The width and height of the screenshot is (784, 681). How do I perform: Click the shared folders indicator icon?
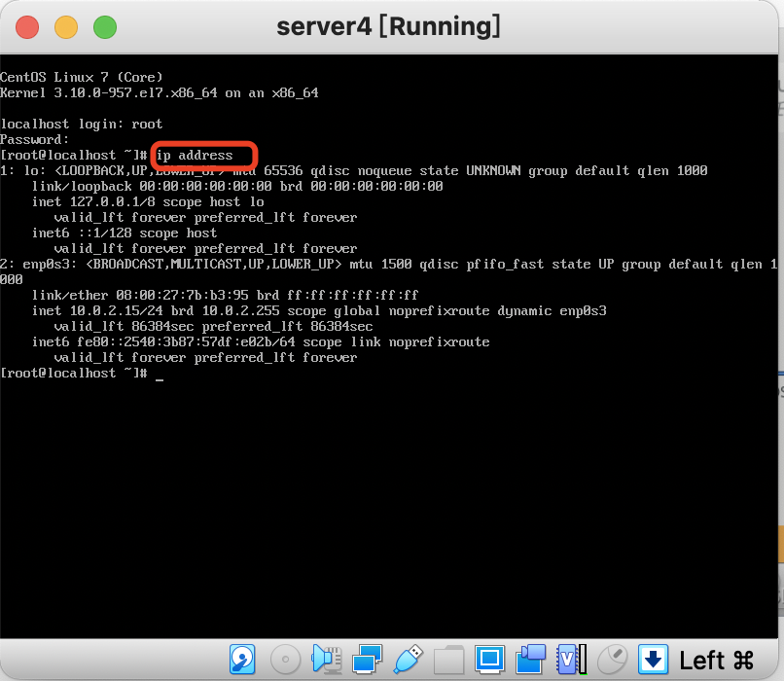(448, 659)
